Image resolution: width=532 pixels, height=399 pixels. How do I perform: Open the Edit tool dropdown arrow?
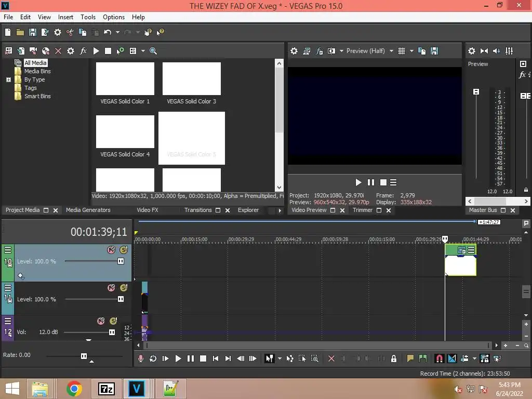pos(280,358)
